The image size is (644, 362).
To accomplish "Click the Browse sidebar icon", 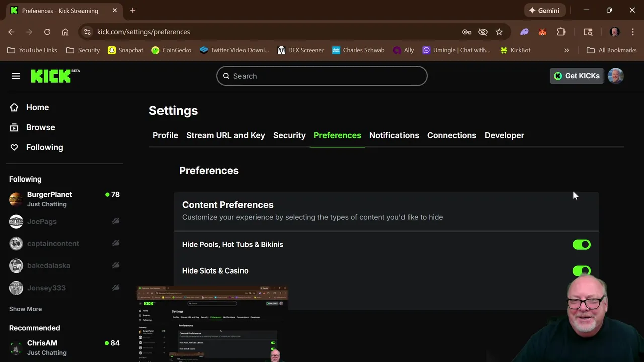I will 14,127.
